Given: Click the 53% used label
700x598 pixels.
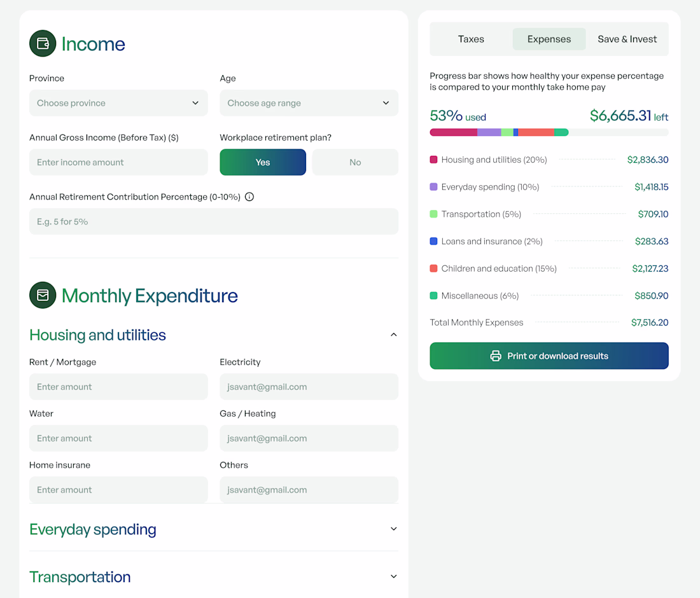Looking at the screenshot, I should tap(458, 116).
